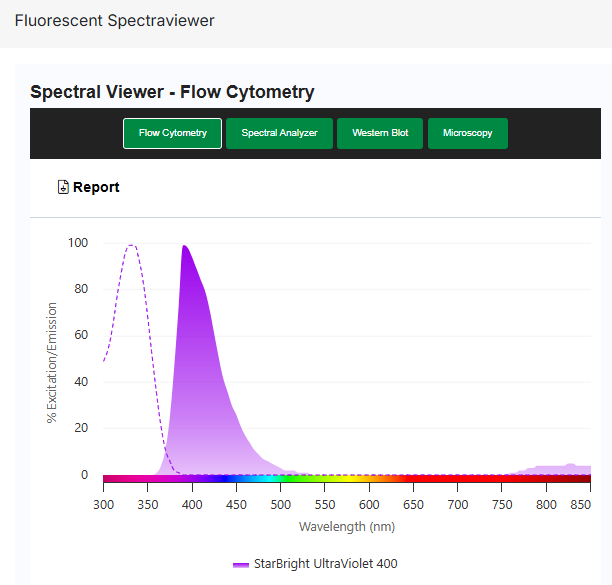
Task: Select the Flow Cytometry tab
Action: [x=173, y=133]
